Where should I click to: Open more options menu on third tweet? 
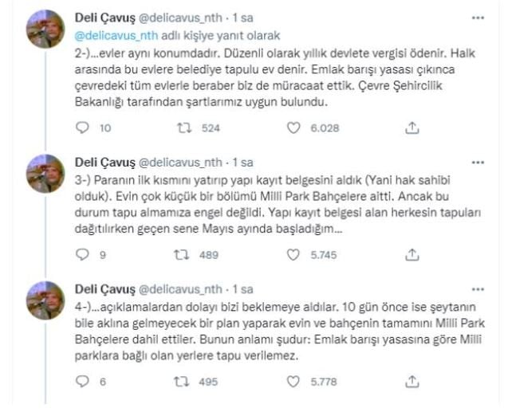pyautogui.click(x=477, y=289)
